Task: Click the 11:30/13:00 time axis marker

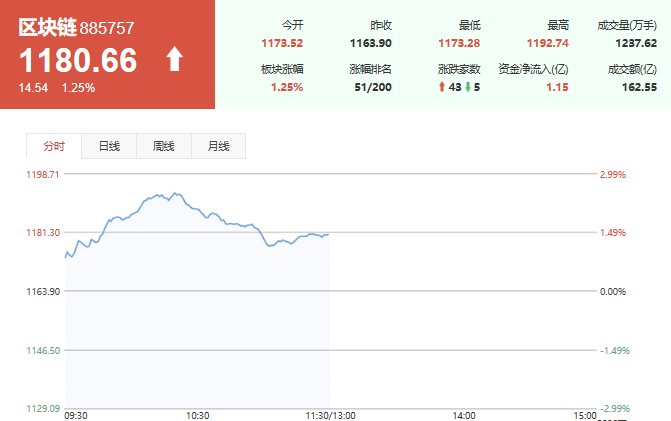Action: coord(330,415)
